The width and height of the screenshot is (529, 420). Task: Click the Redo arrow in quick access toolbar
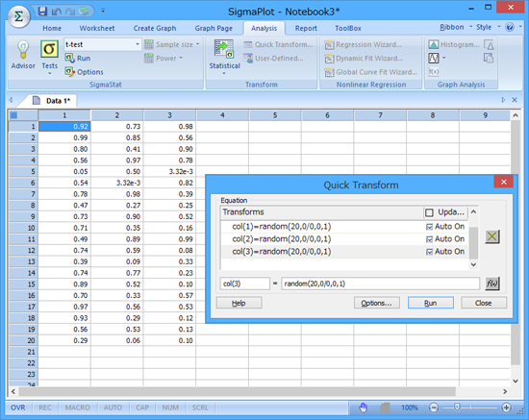click(x=70, y=12)
